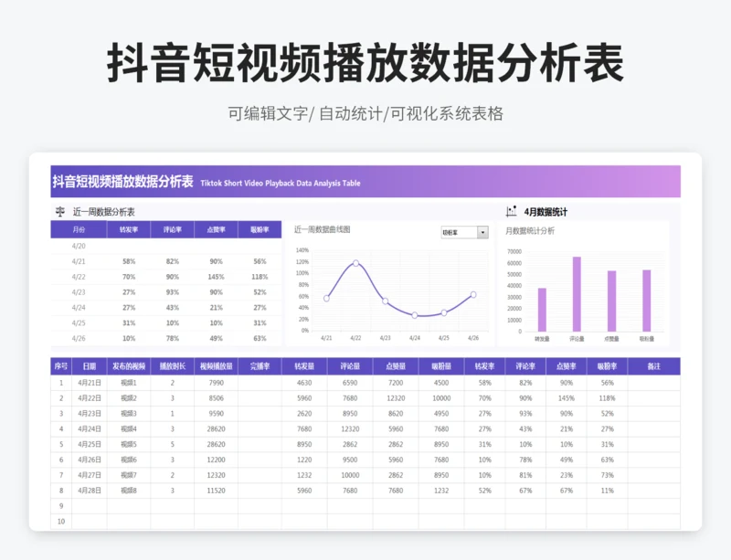Select the 145% cell in the weekly table
The height and width of the screenshot is (560, 731).
(216, 277)
